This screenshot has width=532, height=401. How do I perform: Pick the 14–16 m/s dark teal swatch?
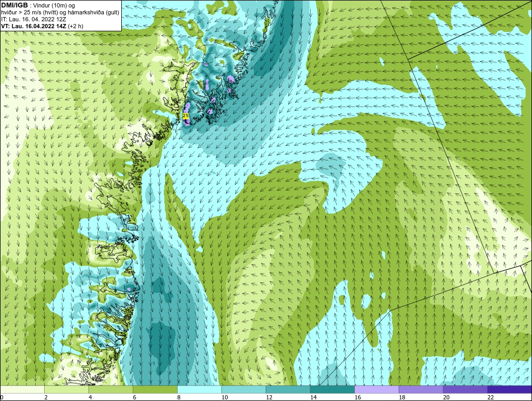click(x=332, y=389)
